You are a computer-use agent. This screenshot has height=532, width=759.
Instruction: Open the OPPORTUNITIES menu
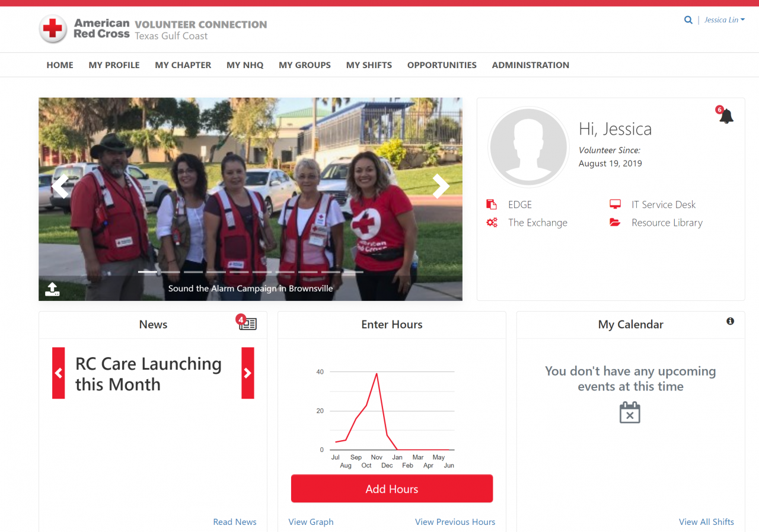click(x=442, y=65)
